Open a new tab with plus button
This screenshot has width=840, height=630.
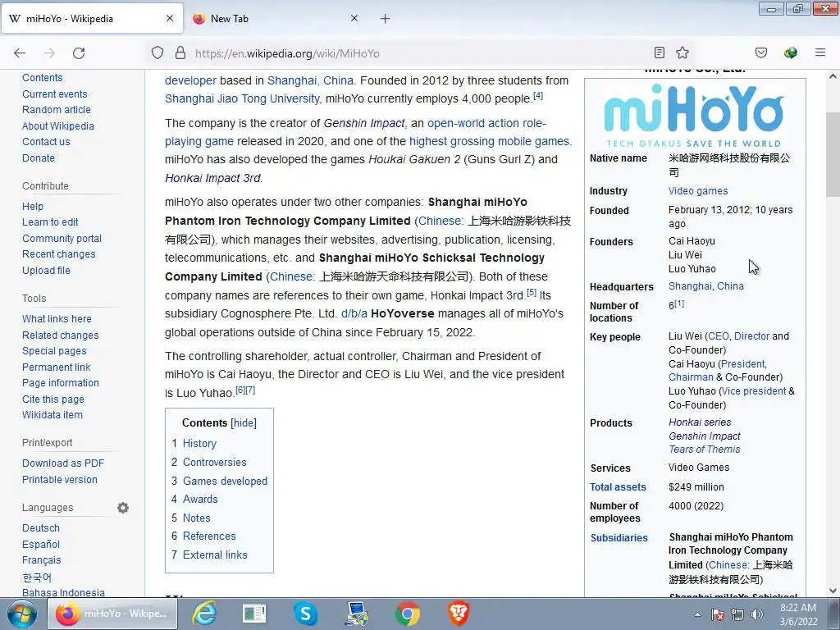click(386, 19)
